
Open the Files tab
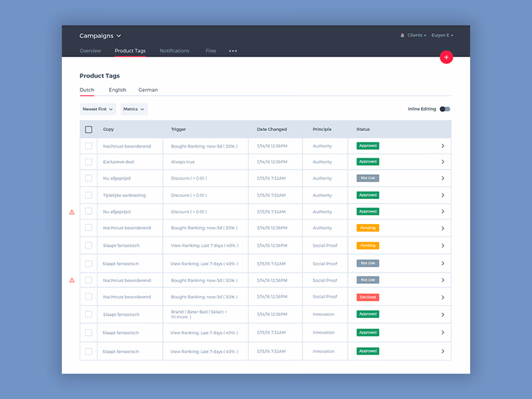coord(211,51)
